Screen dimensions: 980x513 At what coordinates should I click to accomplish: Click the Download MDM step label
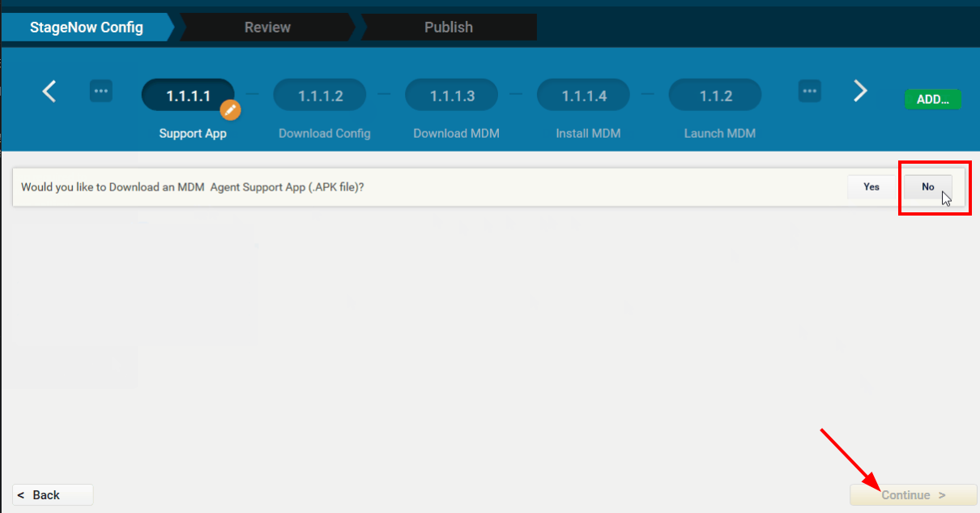coord(456,133)
